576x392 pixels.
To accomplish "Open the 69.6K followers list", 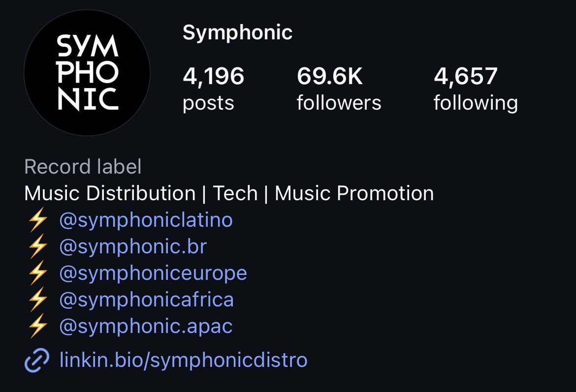I will 339,89.
